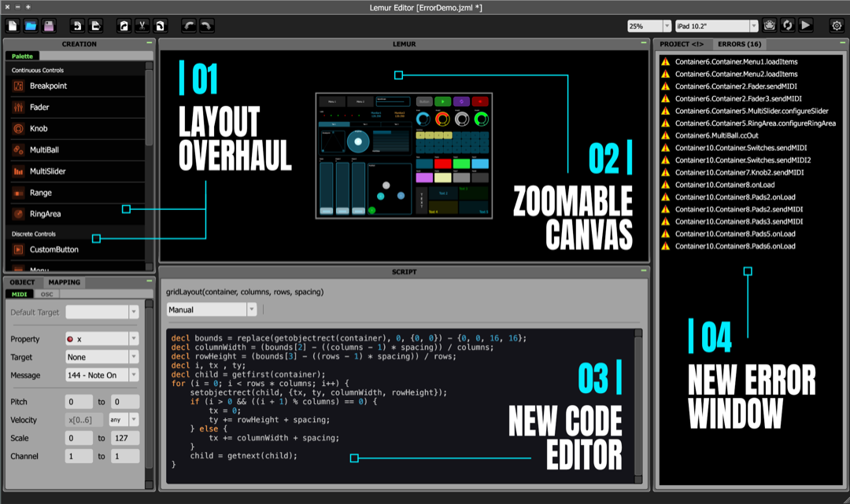Click the Velocity x[0..6] field
850x504 pixels.
pos(86,420)
